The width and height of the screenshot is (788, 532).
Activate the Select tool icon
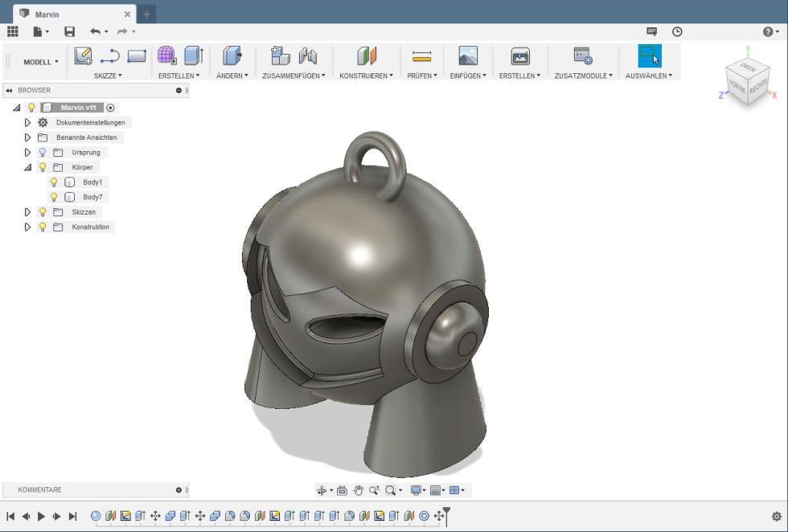650,55
